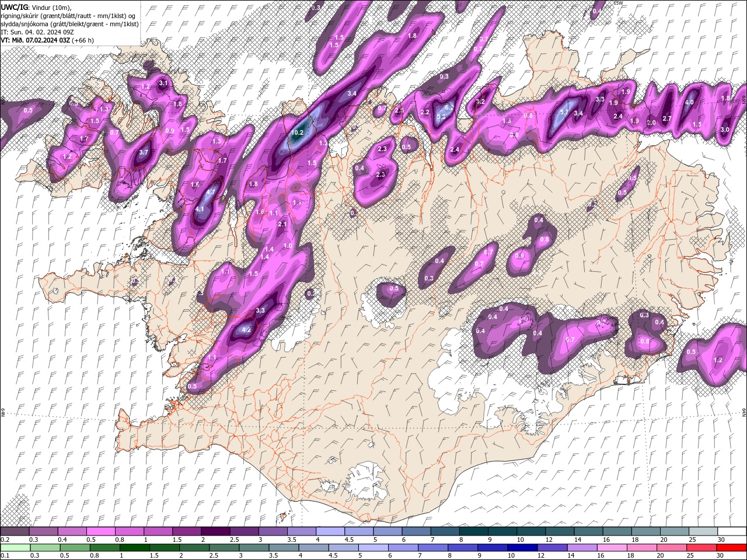
Task: Click the bright magenta 0.5–0.8 snow legend swatch
Action: pyautogui.click(x=100, y=531)
